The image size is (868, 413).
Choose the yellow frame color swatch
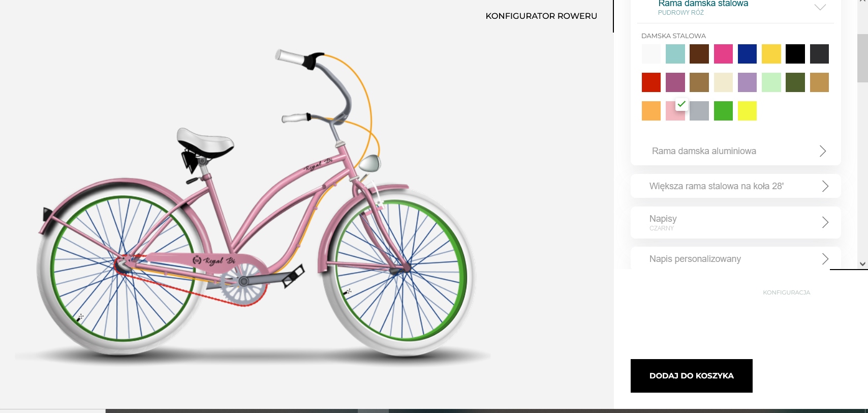[x=771, y=54]
